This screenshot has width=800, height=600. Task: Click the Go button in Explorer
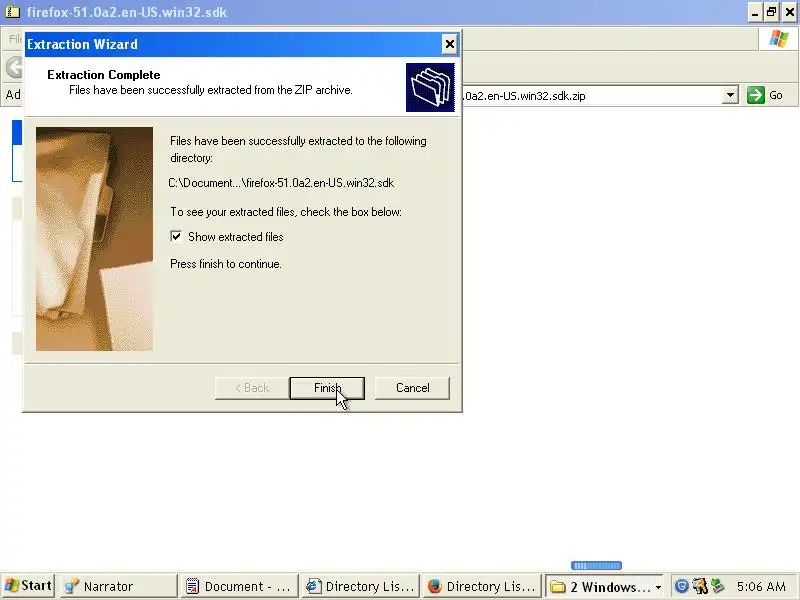[x=765, y=95]
